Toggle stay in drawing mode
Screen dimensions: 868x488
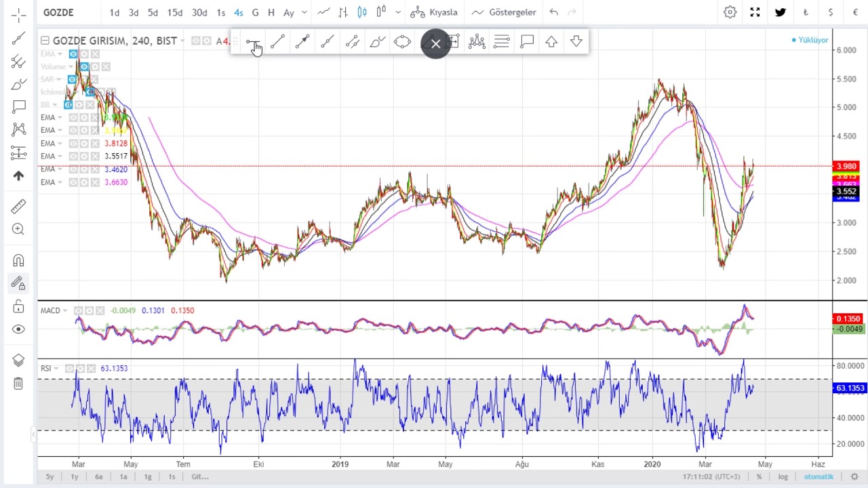(18, 283)
